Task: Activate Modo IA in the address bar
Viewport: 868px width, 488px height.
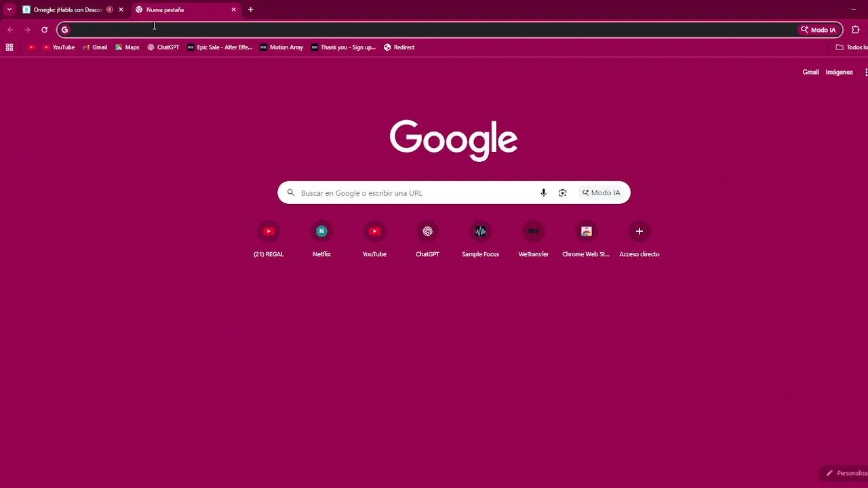Action: 818,30
